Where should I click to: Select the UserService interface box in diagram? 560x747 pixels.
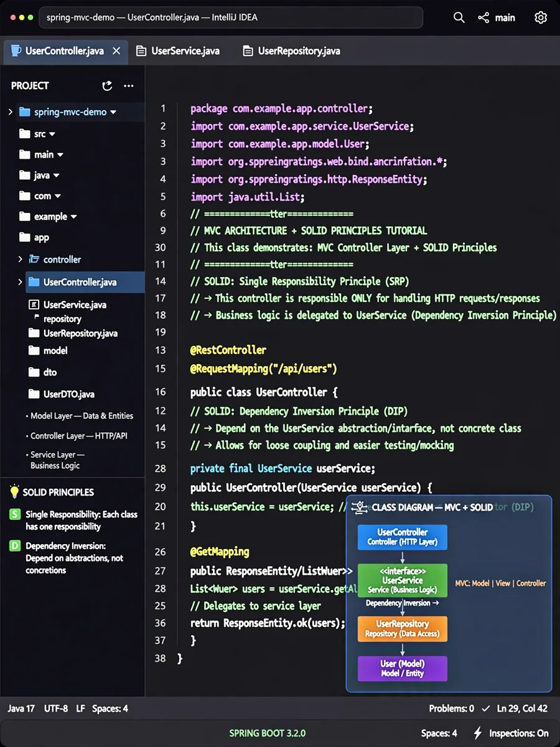[403, 580]
